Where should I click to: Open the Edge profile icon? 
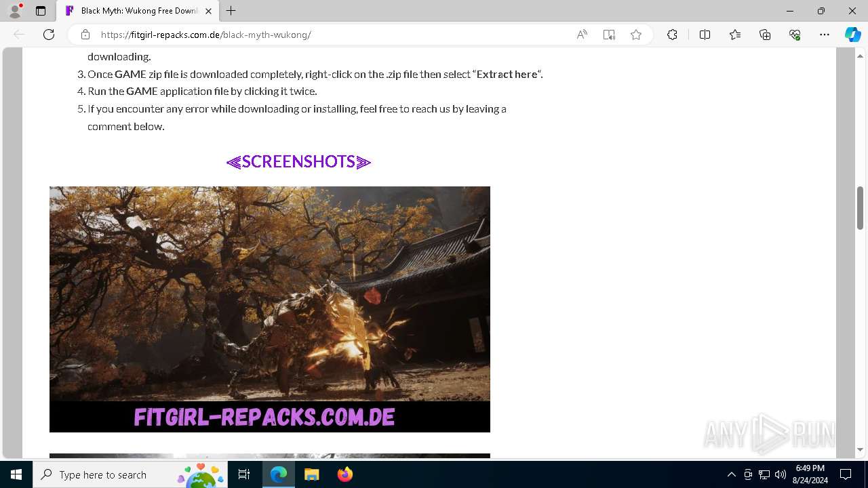tap(15, 11)
